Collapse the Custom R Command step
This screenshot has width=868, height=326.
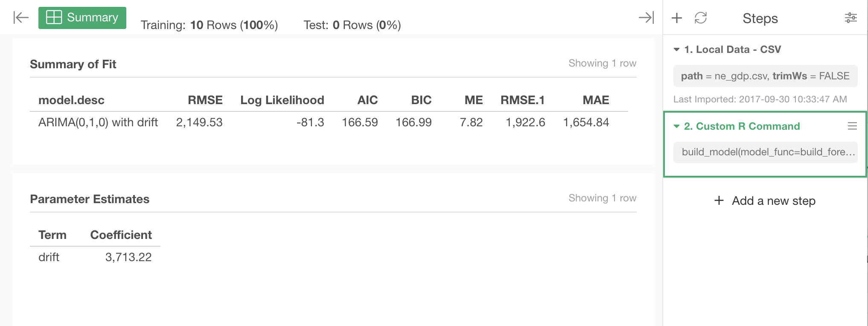point(676,126)
